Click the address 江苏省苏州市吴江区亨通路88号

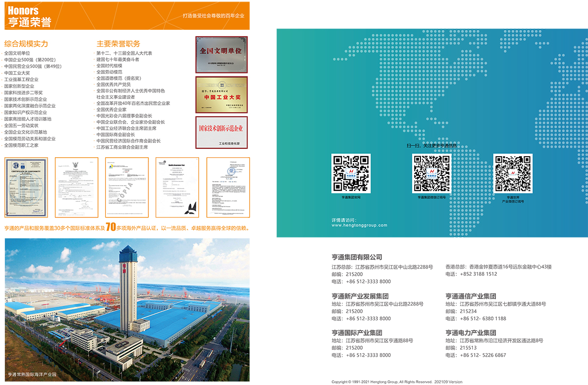(380, 340)
